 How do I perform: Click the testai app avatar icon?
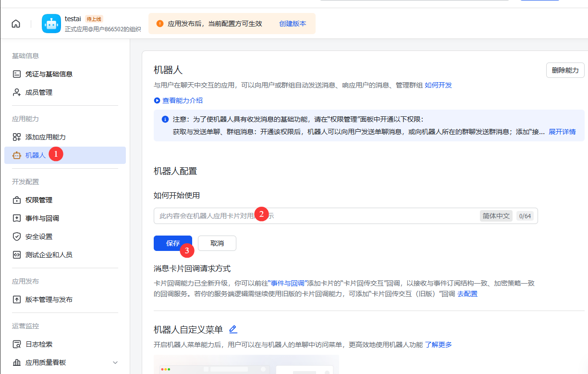51,23
